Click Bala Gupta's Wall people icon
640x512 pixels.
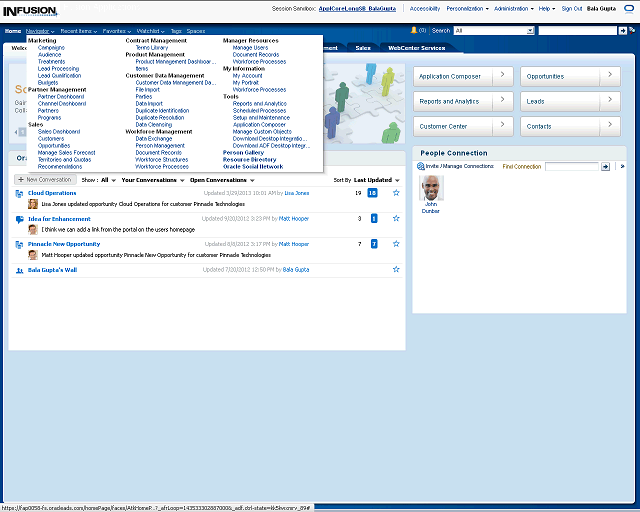(x=20, y=270)
